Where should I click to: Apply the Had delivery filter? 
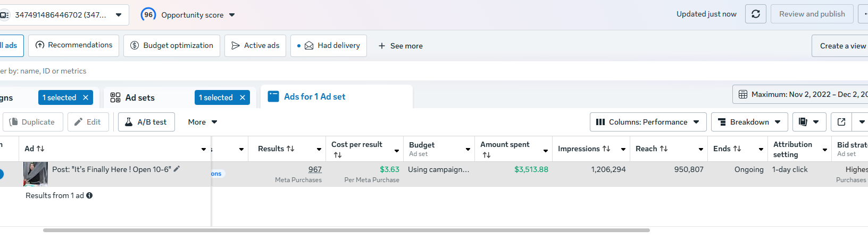329,46
